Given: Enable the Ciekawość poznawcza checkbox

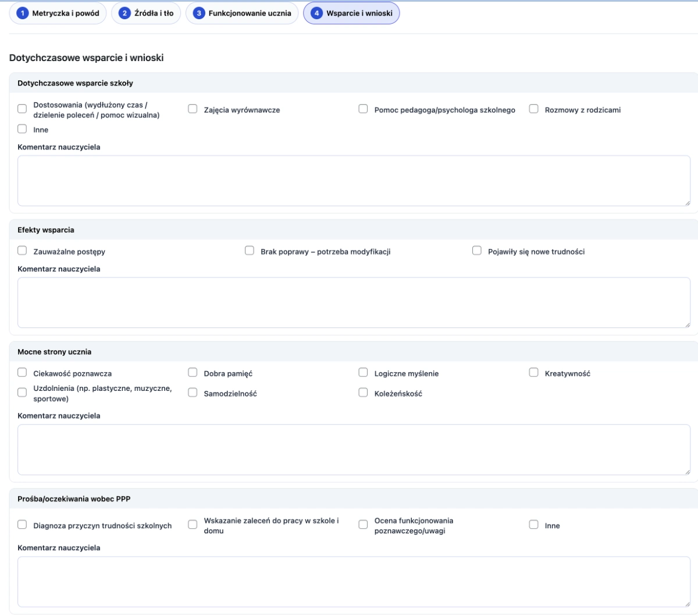Looking at the screenshot, I should [22, 373].
